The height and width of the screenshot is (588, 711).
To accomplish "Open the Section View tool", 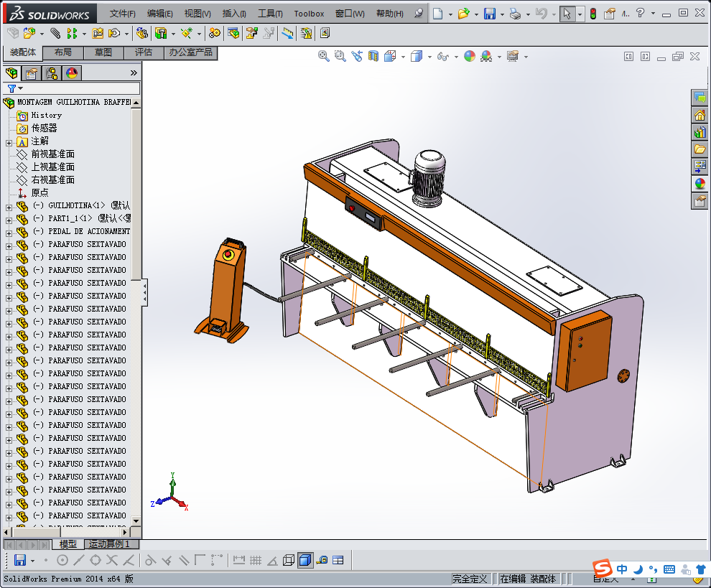I will pos(373,56).
